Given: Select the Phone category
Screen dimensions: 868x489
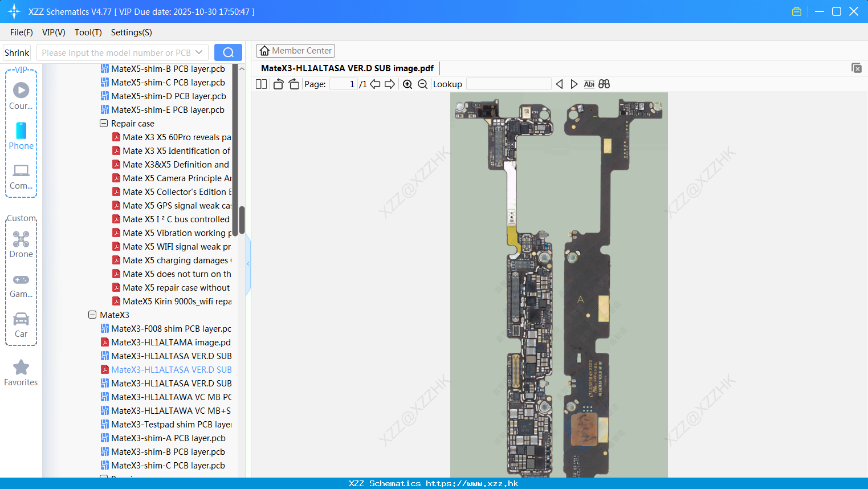Looking at the screenshot, I should tap(21, 136).
